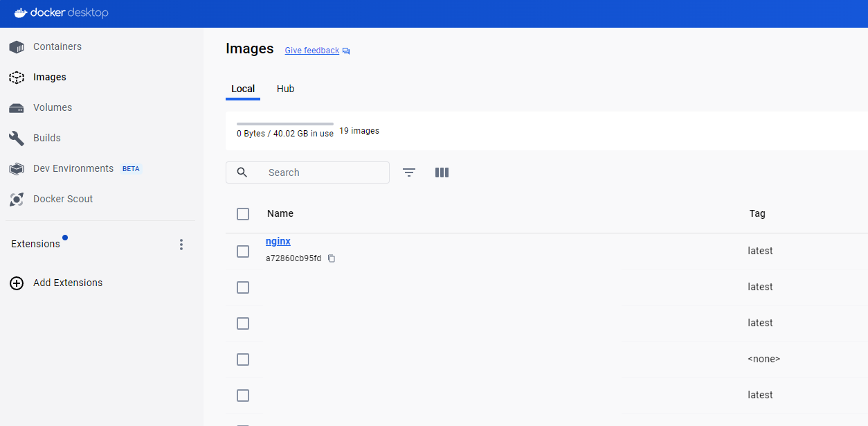Click the disk usage progress bar
The width and height of the screenshot is (868, 426).
285,124
